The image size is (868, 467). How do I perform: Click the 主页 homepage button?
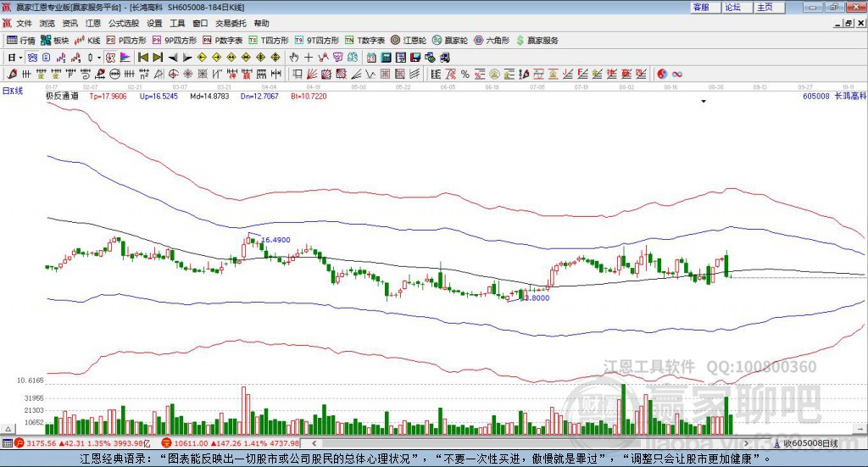(769, 7)
